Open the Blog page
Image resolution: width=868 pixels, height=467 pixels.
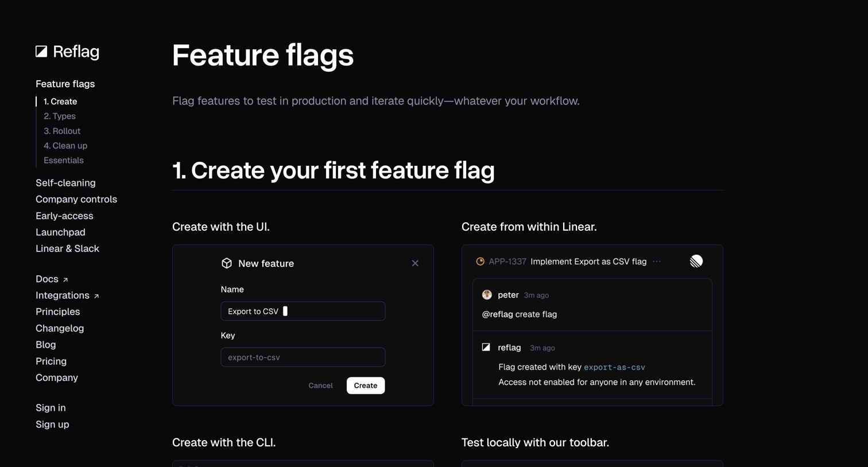point(46,345)
